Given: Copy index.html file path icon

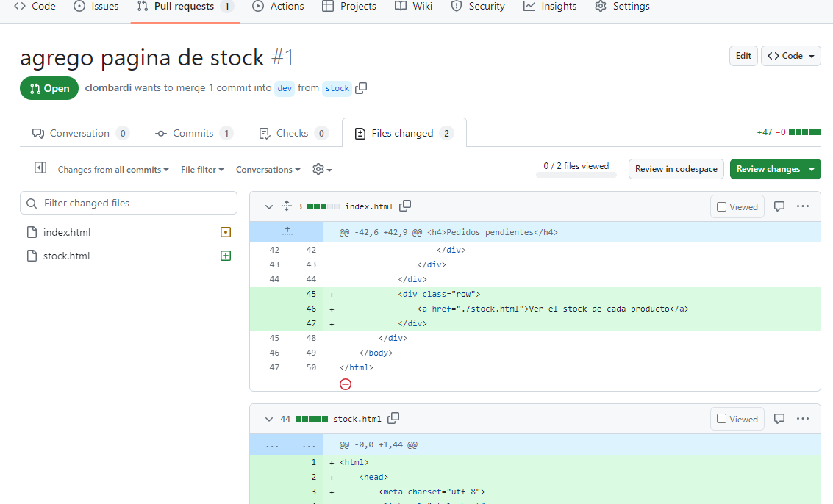Looking at the screenshot, I should [405, 206].
